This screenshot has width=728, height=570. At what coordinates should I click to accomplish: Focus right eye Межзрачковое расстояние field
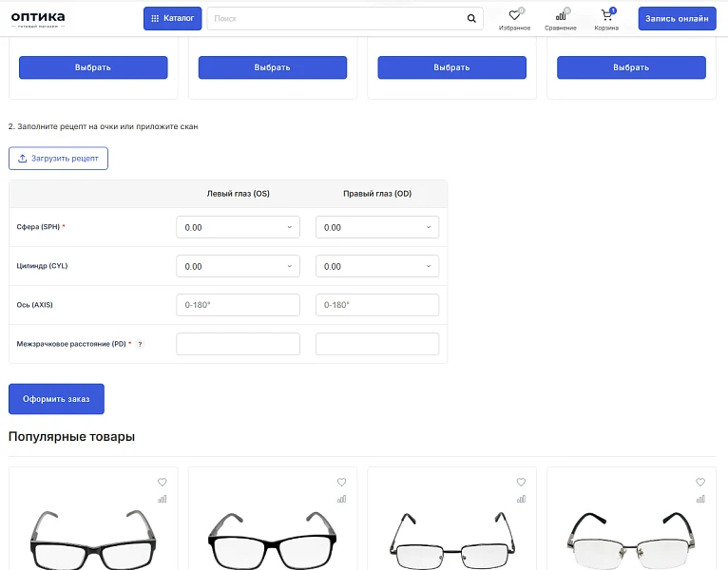pyautogui.click(x=377, y=344)
